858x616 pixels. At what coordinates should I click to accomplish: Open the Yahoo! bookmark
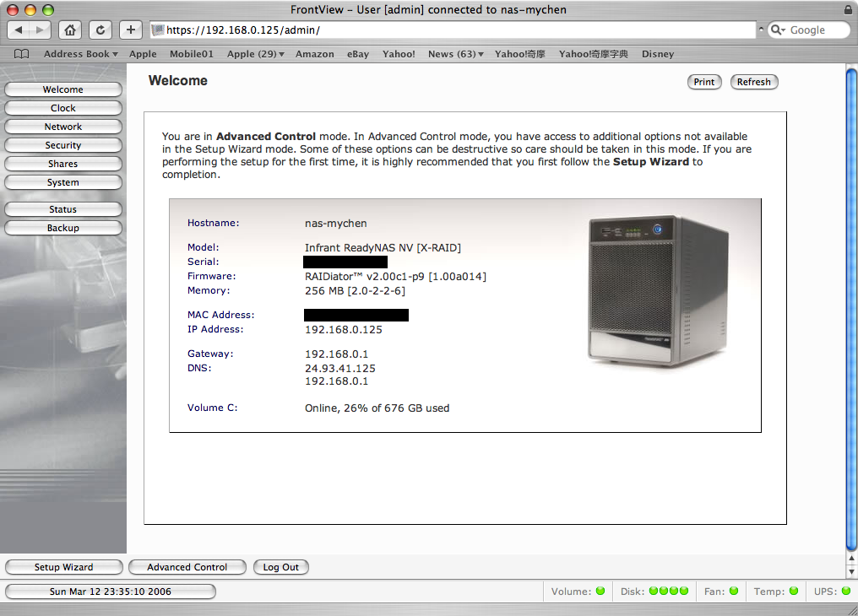[399, 54]
